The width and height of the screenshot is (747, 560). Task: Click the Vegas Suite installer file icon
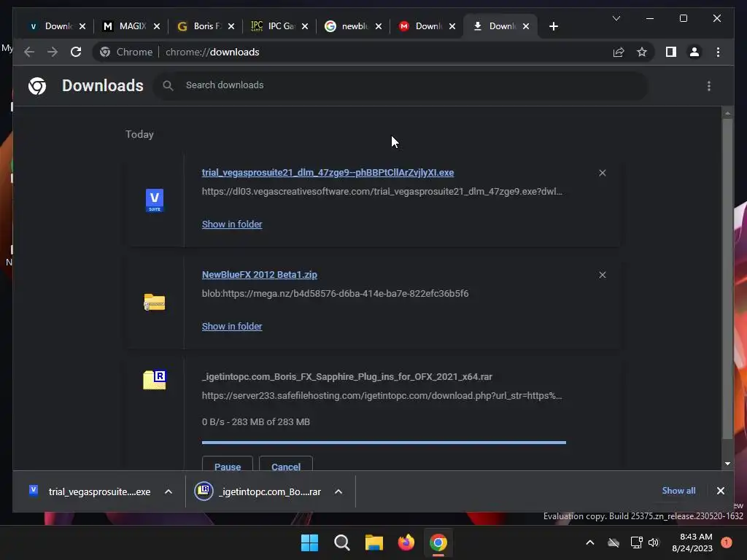[155, 201]
